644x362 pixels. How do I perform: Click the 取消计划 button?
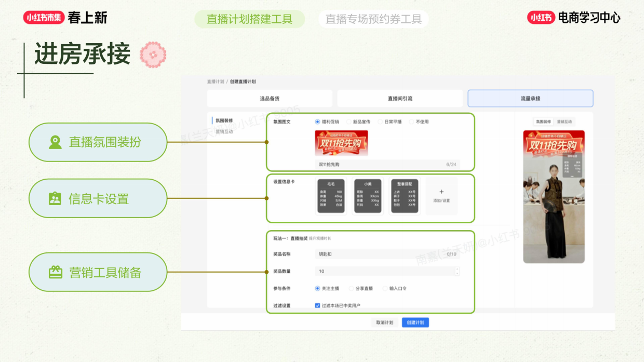384,323
